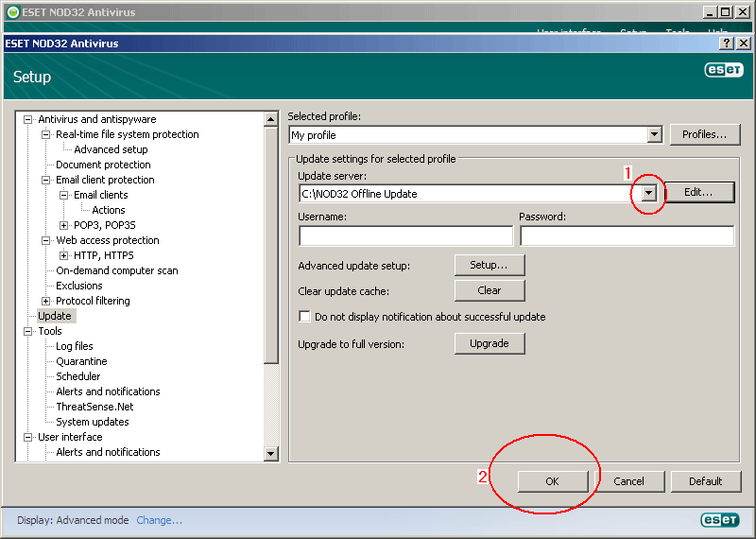Collapse the Email clients tree node

(63, 195)
